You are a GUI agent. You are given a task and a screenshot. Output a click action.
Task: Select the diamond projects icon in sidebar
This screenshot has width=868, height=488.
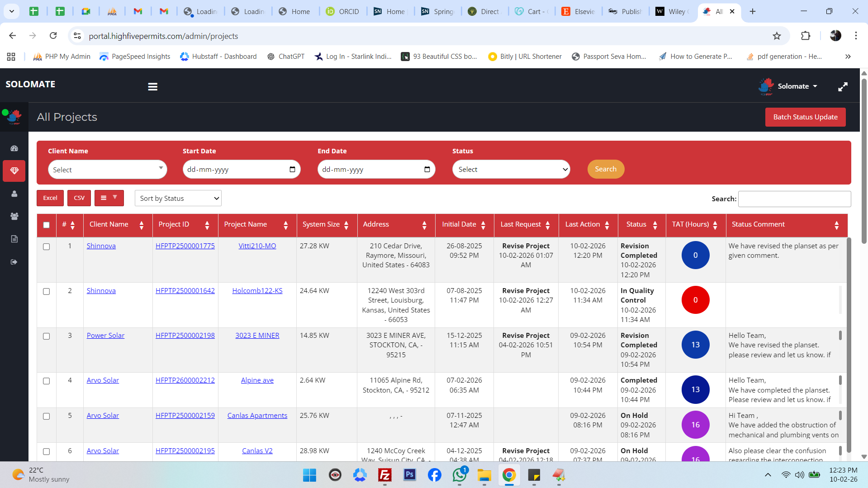point(14,171)
